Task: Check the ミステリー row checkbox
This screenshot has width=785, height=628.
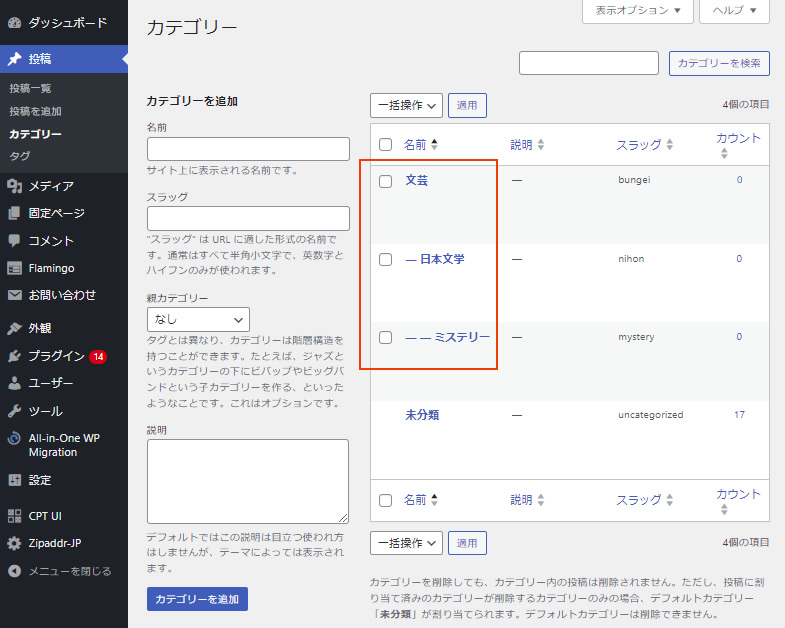Action: click(x=385, y=337)
